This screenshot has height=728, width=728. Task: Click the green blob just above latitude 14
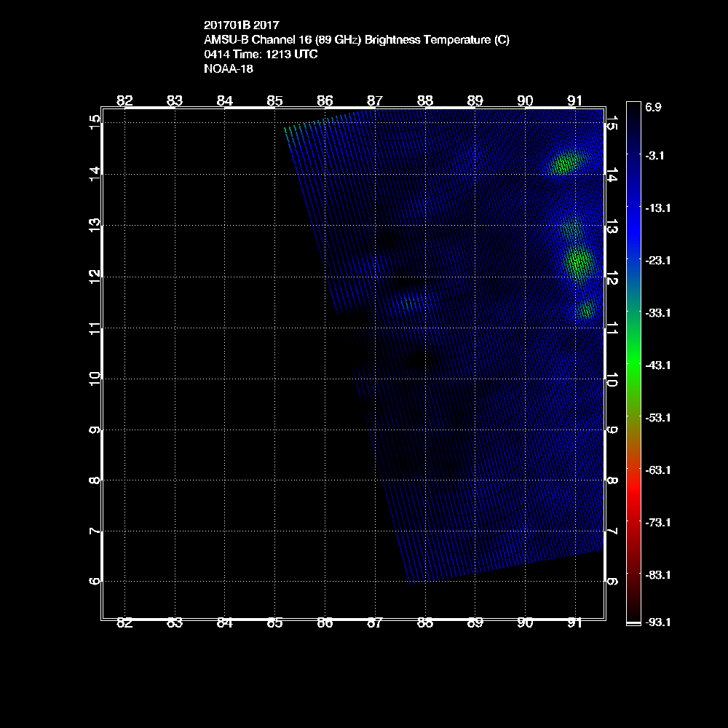pos(566,162)
